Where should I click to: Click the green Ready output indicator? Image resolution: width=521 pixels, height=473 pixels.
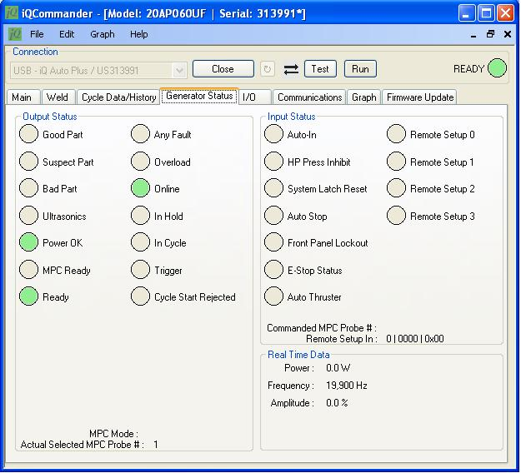pos(29,296)
